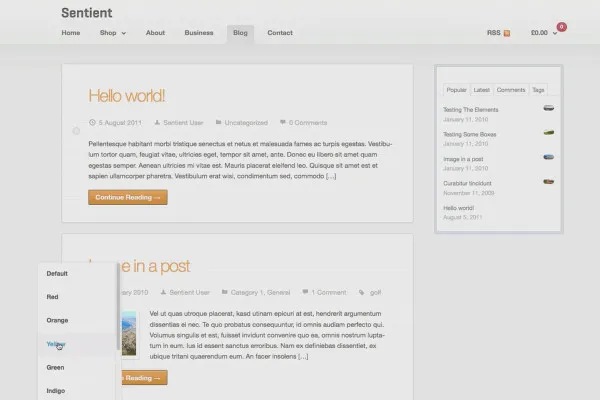Open Curabitur tincidunt sidebar link
This screenshot has height=400, width=600.
coord(467,183)
